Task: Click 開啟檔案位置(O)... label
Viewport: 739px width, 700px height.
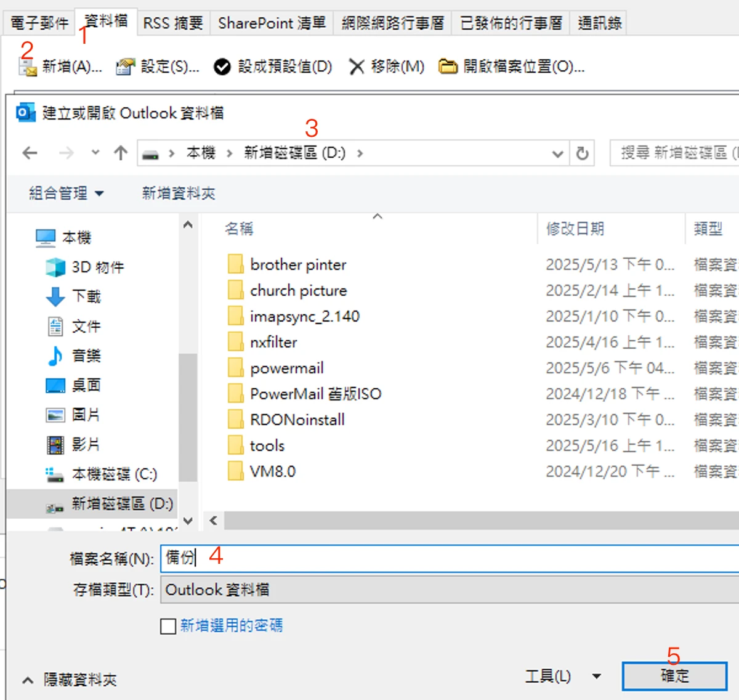Action: pos(524,67)
